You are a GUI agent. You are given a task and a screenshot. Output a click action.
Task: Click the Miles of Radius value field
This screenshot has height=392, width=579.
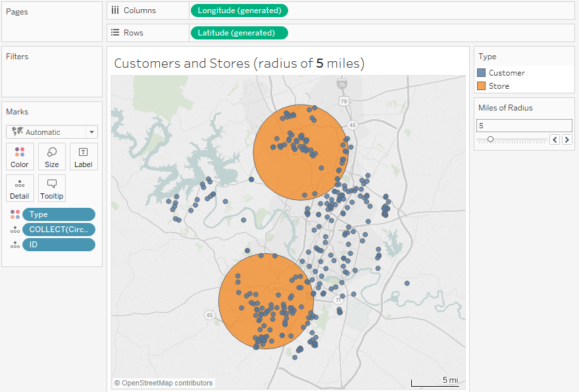(x=524, y=125)
